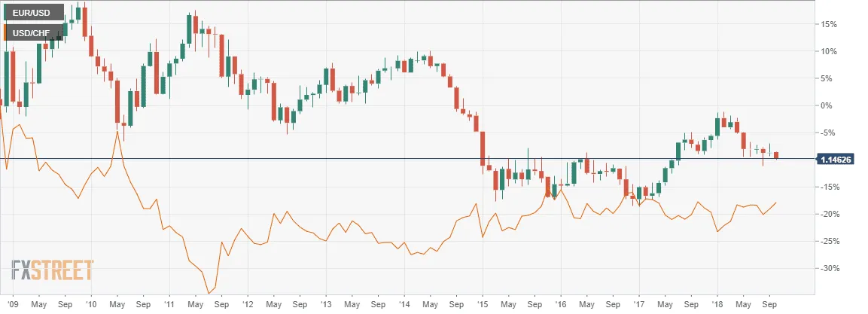Click the 15% mark on the percent axis
Screen dimensions: 868x314
tap(830, 24)
